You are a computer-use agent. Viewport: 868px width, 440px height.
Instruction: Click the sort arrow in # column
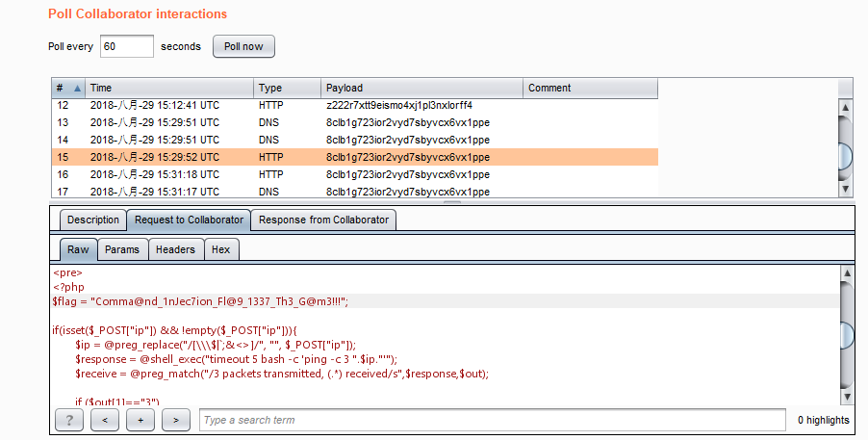77,88
